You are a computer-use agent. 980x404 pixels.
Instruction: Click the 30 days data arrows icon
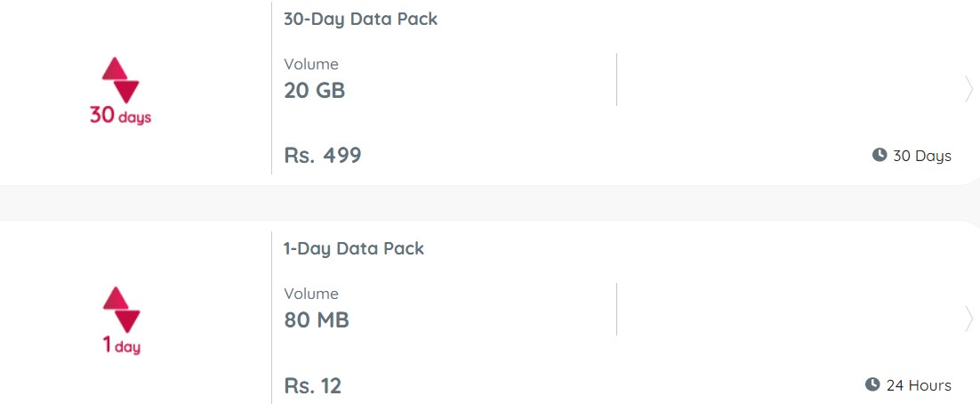121,80
